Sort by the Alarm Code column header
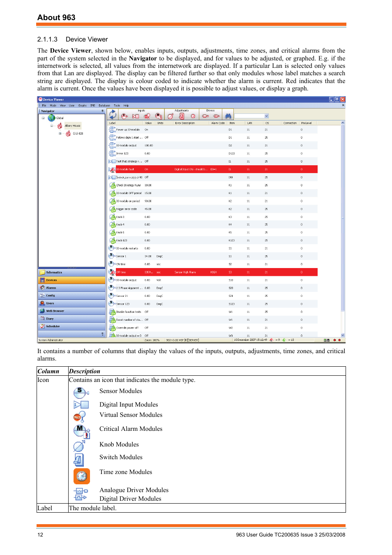The image size is (392, 555). point(218,123)
